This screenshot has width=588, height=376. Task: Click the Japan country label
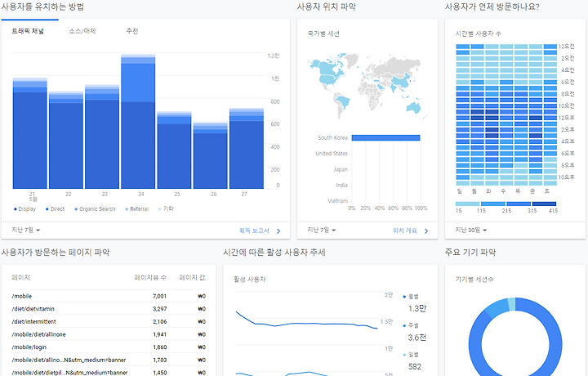click(341, 169)
